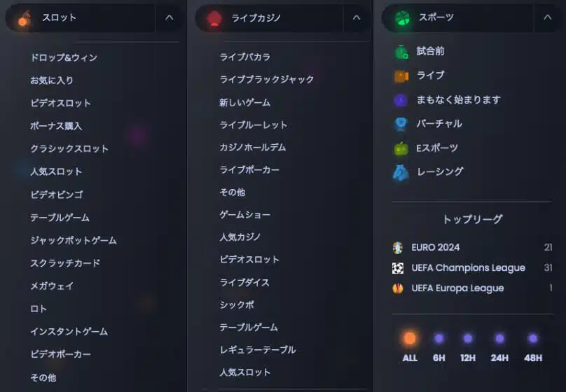Click the UEFA Europa League logo
Screen dimensions: 566x392
click(398, 288)
